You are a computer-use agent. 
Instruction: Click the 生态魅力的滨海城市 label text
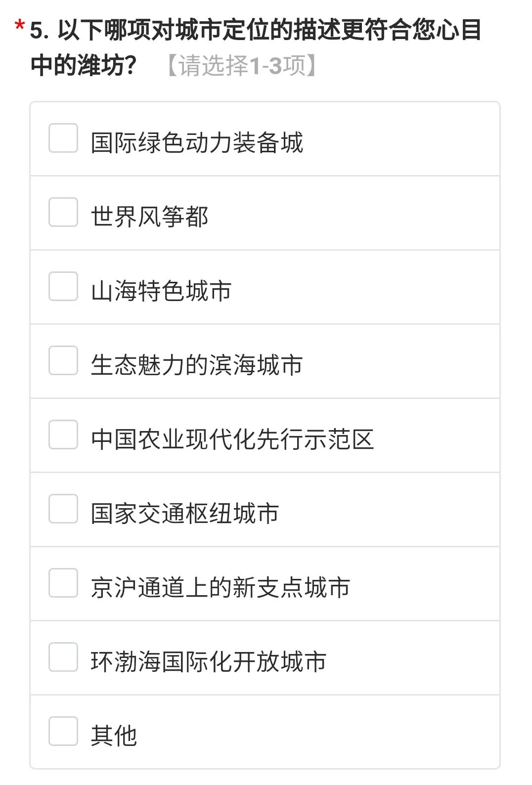pyautogui.click(x=197, y=365)
